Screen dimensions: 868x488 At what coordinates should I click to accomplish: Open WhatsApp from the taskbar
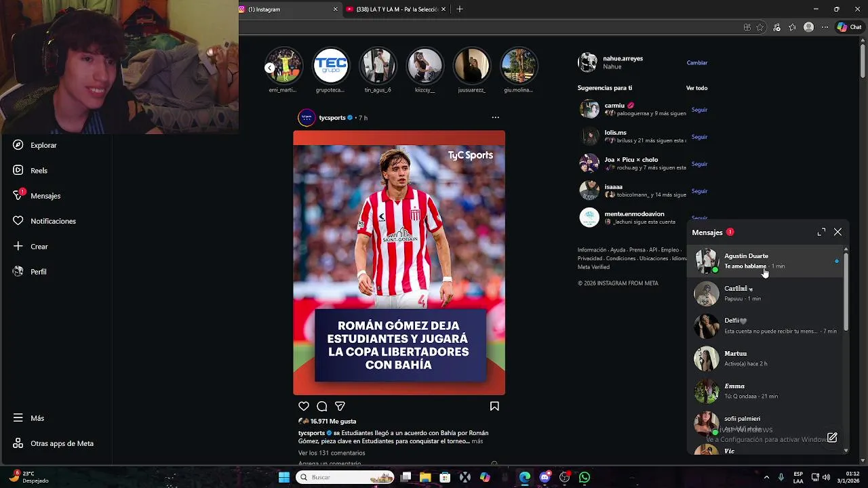(x=585, y=477)
